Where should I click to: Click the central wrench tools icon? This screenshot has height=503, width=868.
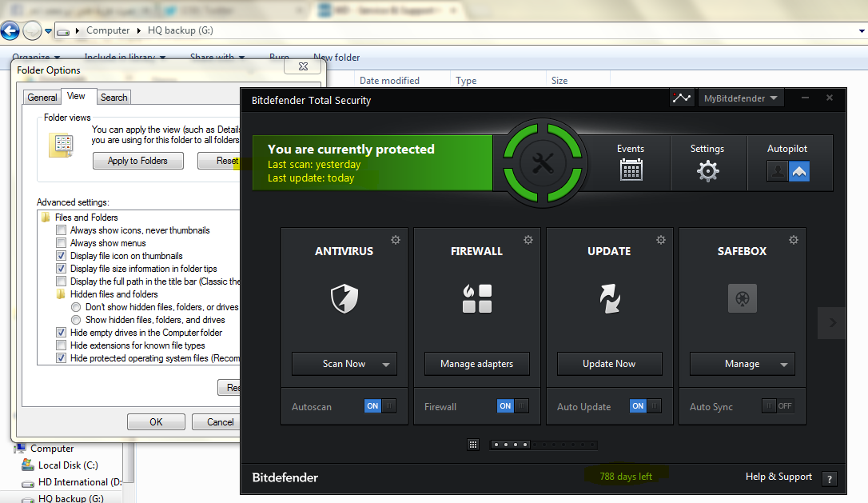tap(543, 163)
